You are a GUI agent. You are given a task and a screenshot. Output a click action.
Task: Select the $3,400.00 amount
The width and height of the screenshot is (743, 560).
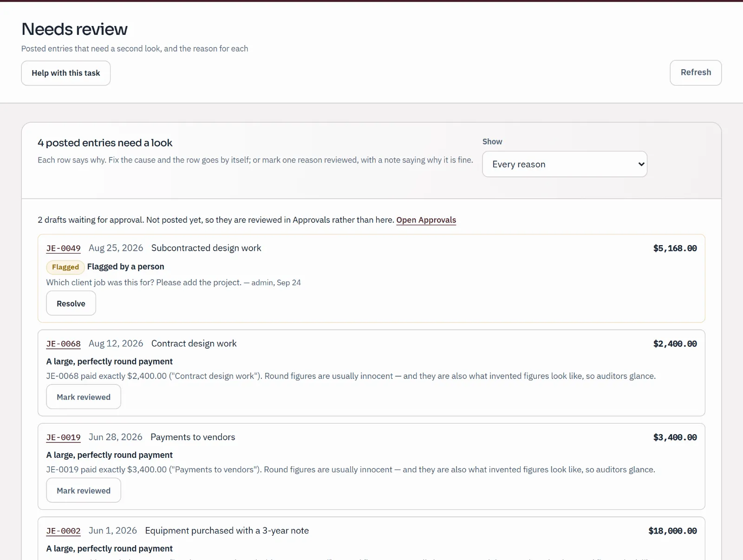click(x=675, y=437)
